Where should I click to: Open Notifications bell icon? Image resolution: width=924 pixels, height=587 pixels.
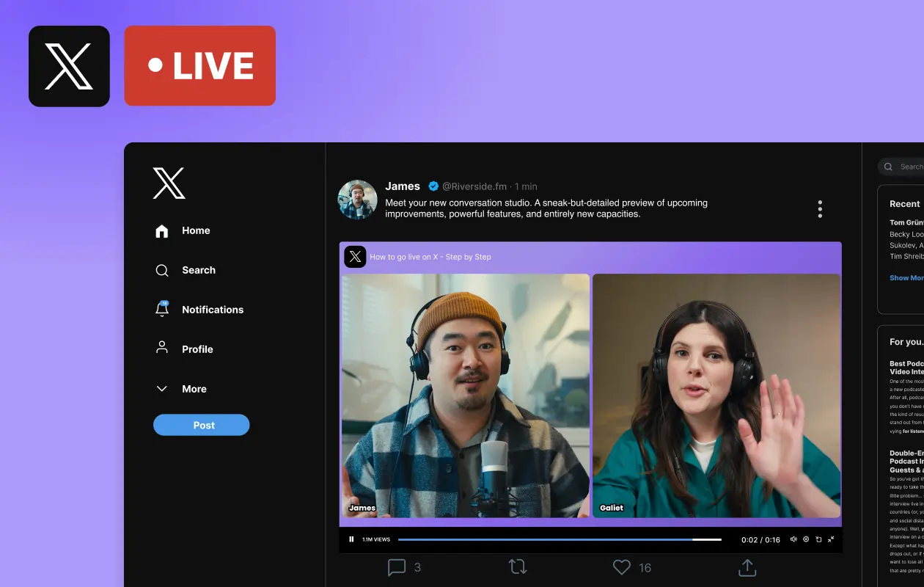click(162, 310)
